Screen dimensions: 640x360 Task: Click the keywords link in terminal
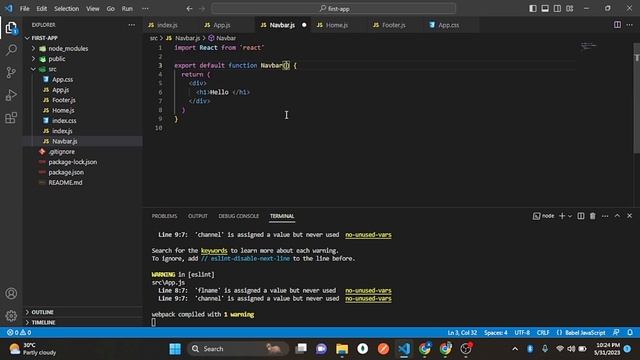(214, 251)
